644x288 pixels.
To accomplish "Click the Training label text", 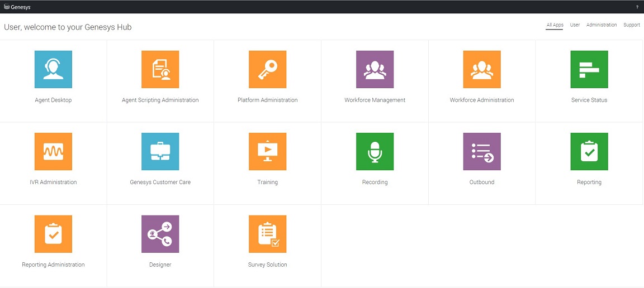I will pos(267,182).
